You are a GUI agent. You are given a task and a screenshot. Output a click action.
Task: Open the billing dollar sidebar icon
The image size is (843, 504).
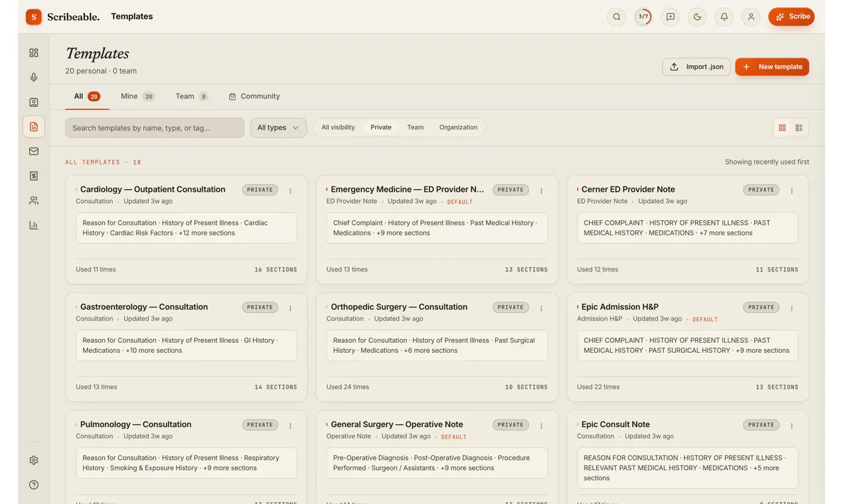pyautogui.click(x=34, y=176)
